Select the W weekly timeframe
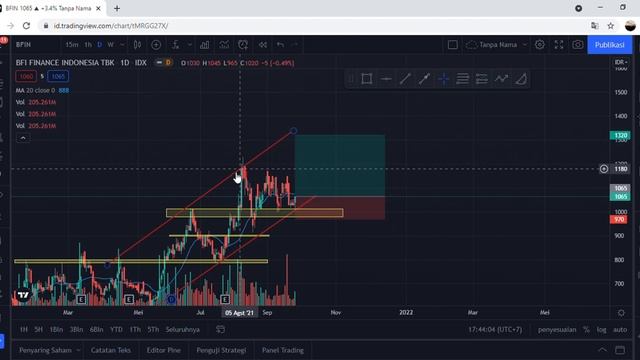Image resolution: width=640 pixels, height=360 pixels. (111, 45)
